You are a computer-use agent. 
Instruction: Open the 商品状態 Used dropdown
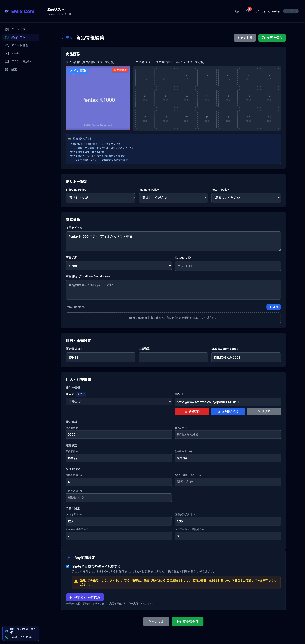point(119,266)
